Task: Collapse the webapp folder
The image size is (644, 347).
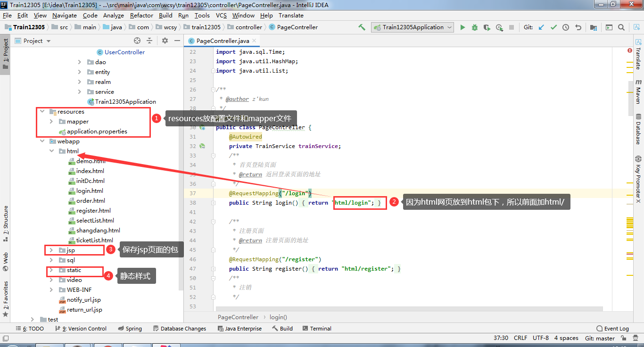Action: point(42,141)
